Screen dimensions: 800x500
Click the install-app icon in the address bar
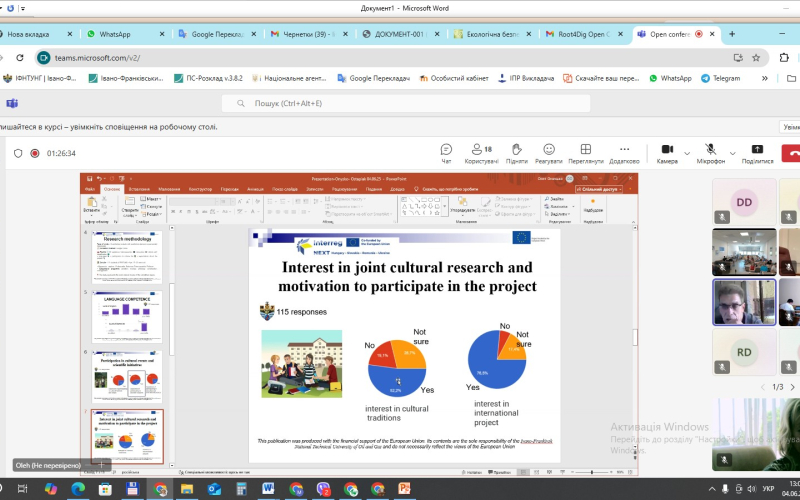[x=738, y=58]
